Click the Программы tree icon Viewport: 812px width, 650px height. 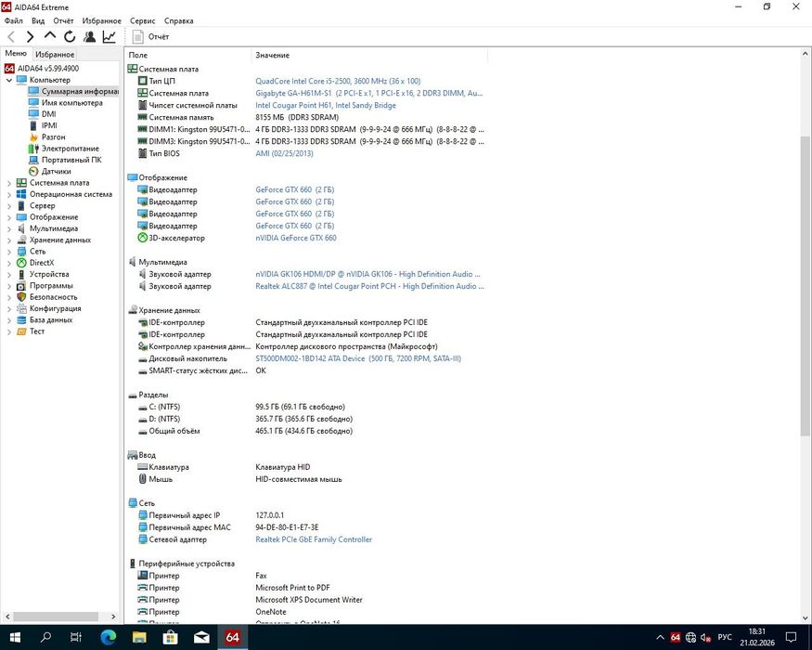21,286
